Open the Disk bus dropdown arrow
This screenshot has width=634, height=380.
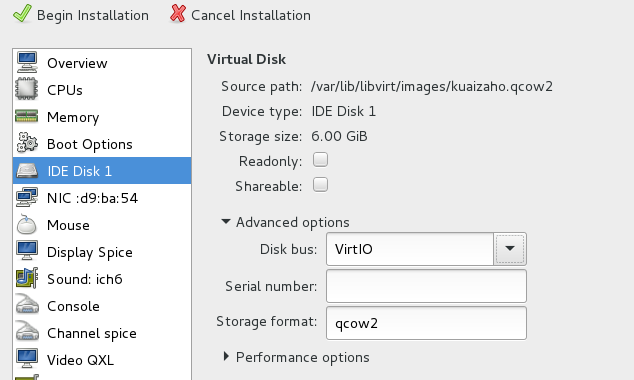click(x=509, y=249)
